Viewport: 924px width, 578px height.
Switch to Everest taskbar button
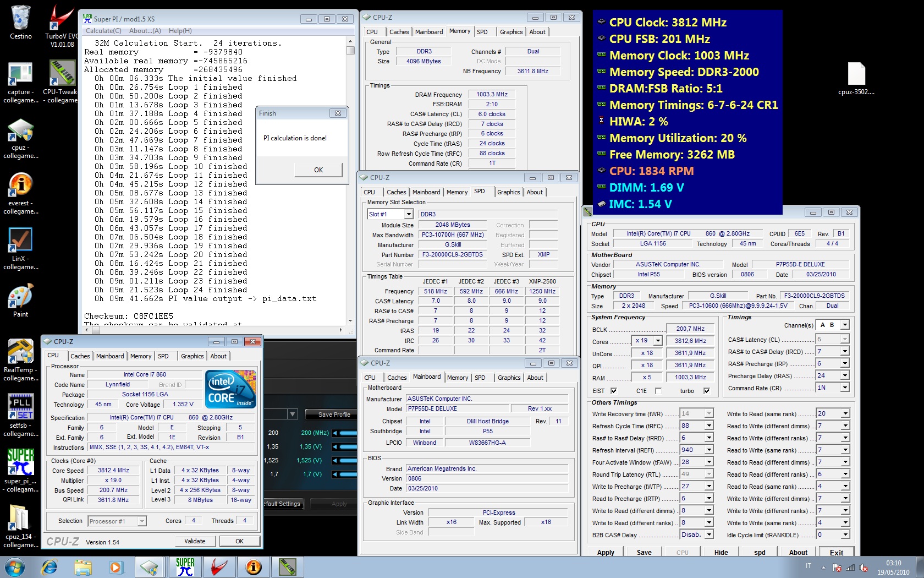tap(254, 567)
